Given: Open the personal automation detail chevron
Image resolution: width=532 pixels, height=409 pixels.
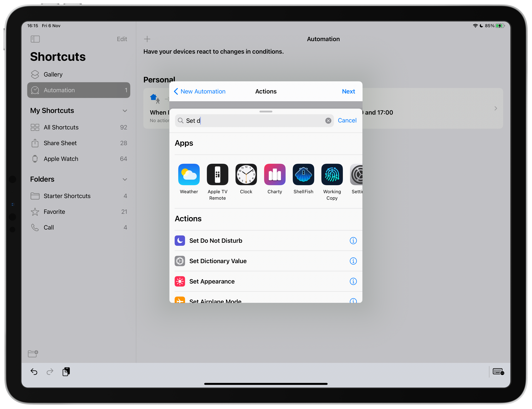Looking at the screenshot, I should click(495, 108).
